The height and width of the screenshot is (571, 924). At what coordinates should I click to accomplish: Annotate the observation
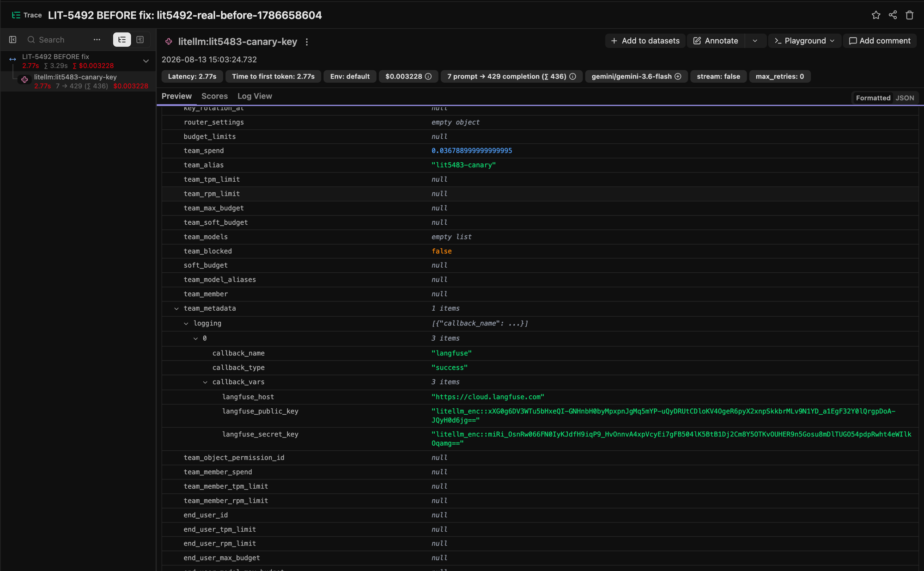(x=716, y=41)
